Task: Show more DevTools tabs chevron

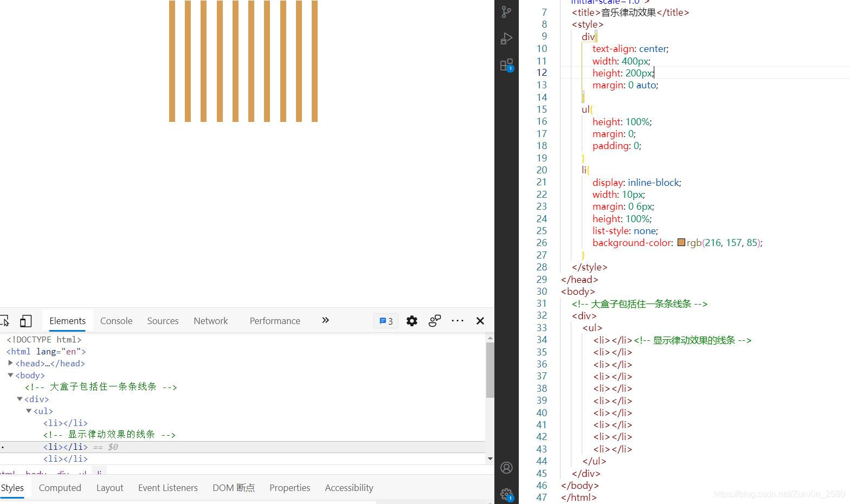Action: [x=325, y=320]
